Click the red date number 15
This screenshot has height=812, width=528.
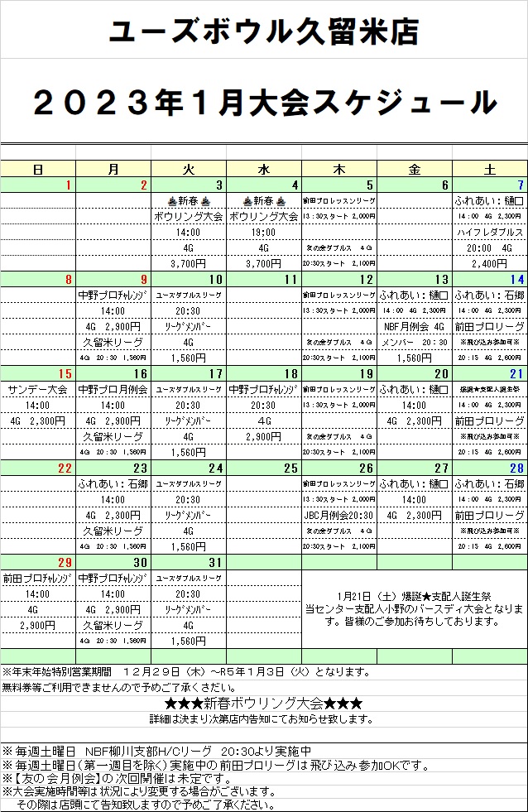(65, 374)
